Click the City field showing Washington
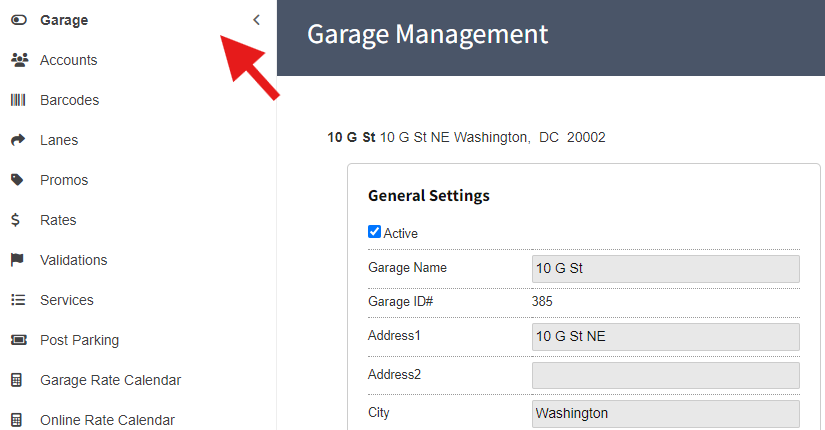825x430 pixels. point(666,414)
